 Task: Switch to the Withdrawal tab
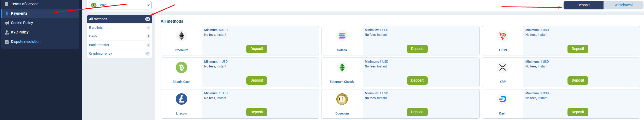pos(623,5)
